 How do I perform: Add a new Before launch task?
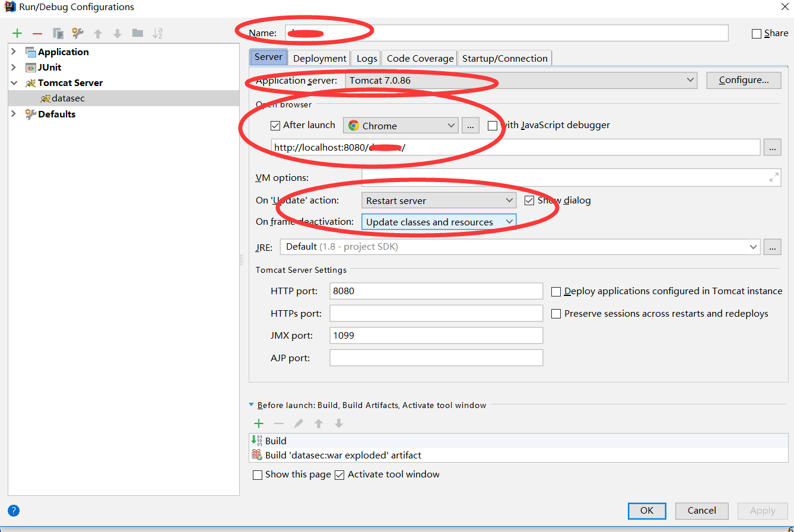click(x=258, y=423)
